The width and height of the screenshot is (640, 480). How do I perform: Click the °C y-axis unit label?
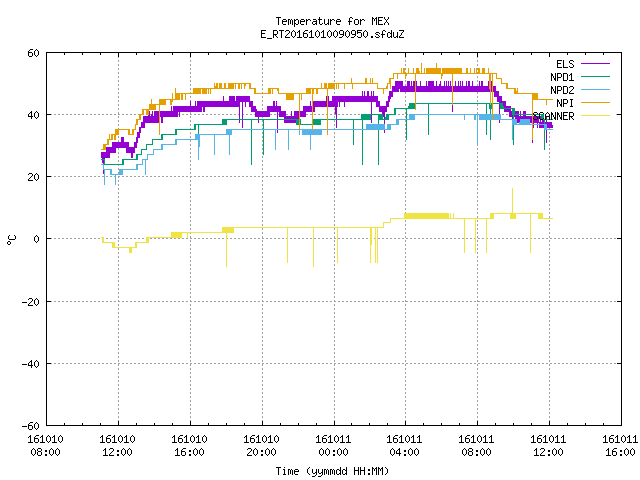pyautogui.click(x=12, y=240)
